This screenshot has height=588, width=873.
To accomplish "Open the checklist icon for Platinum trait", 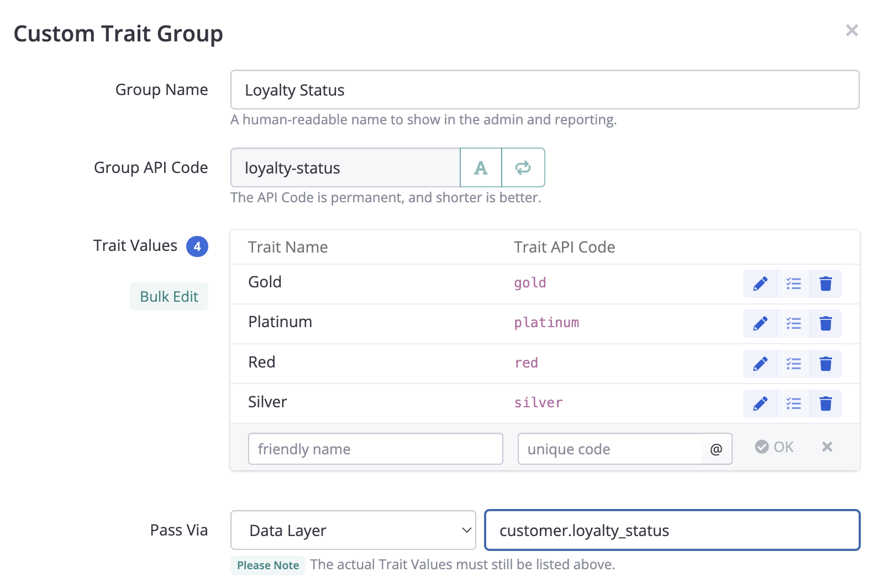I will click(793, 324).
